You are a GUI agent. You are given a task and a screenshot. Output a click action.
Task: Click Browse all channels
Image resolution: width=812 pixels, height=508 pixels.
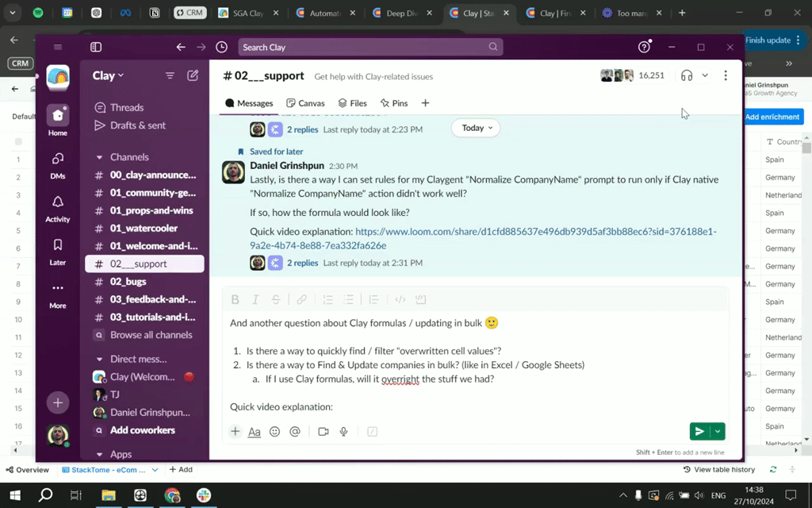tap(151, 335)
